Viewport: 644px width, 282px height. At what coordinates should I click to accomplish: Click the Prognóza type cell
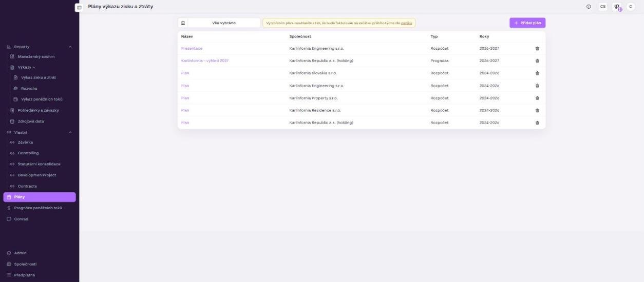pyautogui.click(x=440, y=61)
